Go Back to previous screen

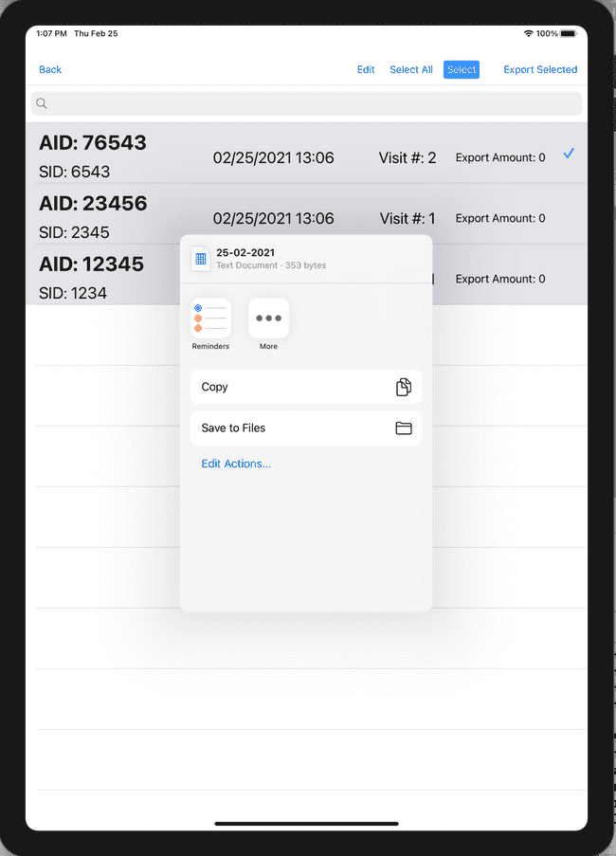pyautogui.click(x=50, y=69)
